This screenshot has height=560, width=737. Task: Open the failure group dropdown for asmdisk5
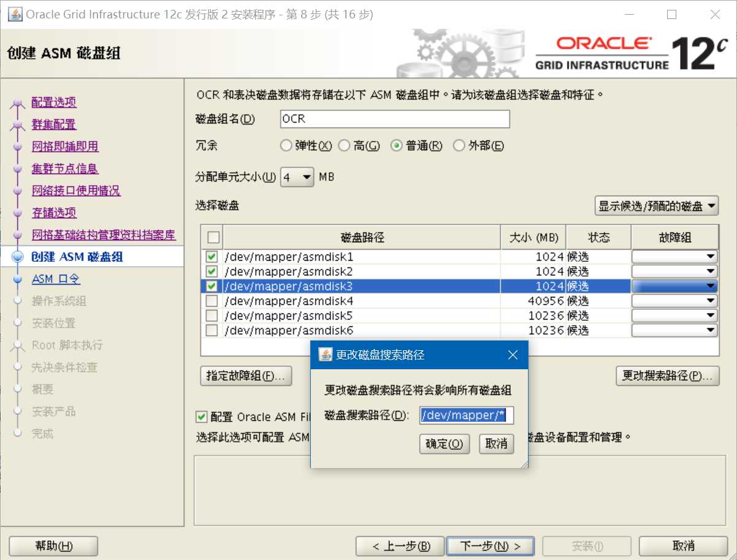click(x=674, y=315)
